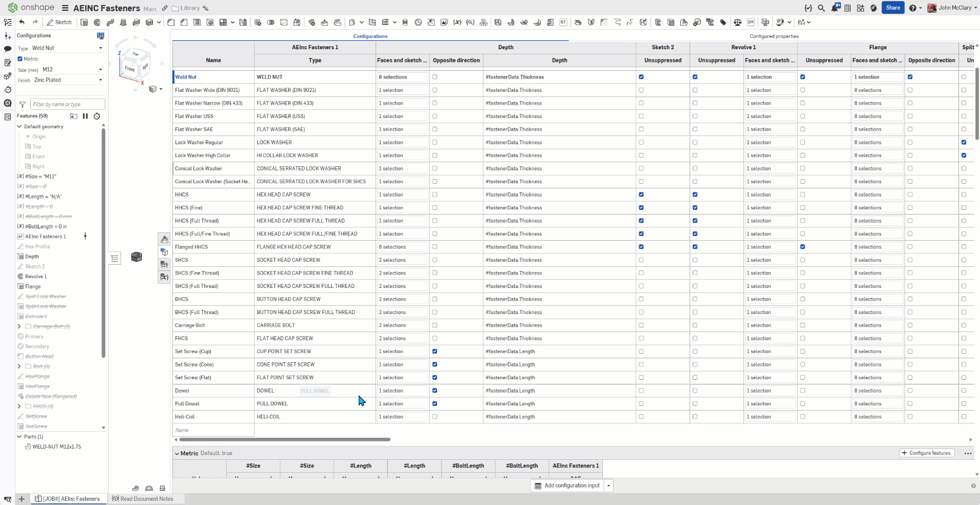This screenshot has height=505, width=980.
Task: Open the hamburger document menu
Action: pos(65,8)
